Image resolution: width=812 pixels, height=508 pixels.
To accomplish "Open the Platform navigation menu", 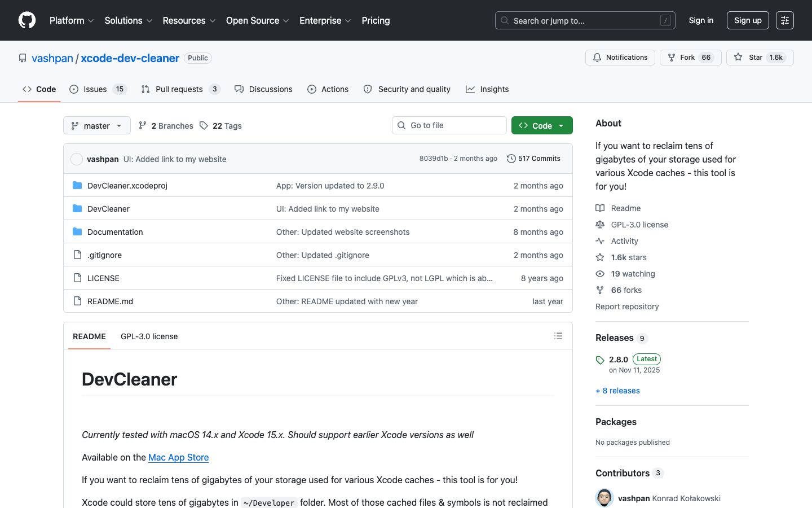I will (72, 20).
